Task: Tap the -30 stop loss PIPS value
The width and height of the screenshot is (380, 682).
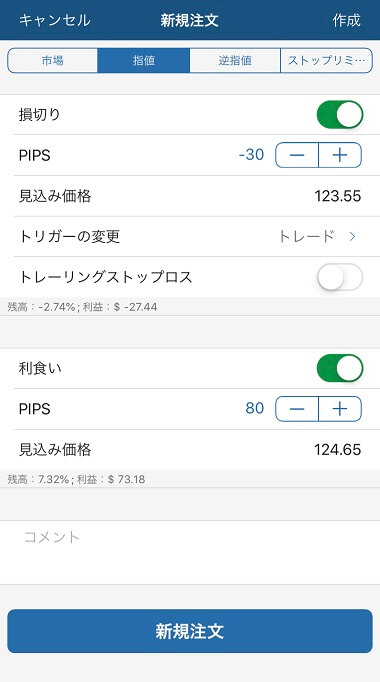Action: click(x=251, y=155)
